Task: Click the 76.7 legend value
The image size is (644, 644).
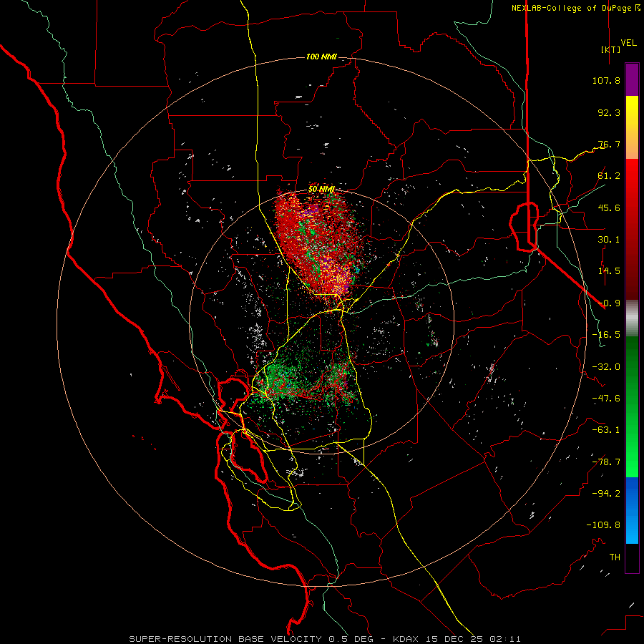Action: coord(609,144)
